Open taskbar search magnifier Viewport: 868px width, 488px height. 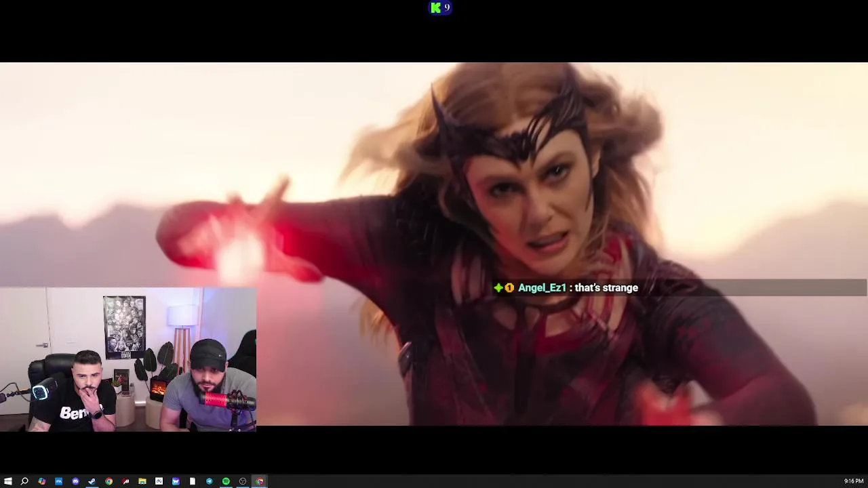(x=24, y=481)
